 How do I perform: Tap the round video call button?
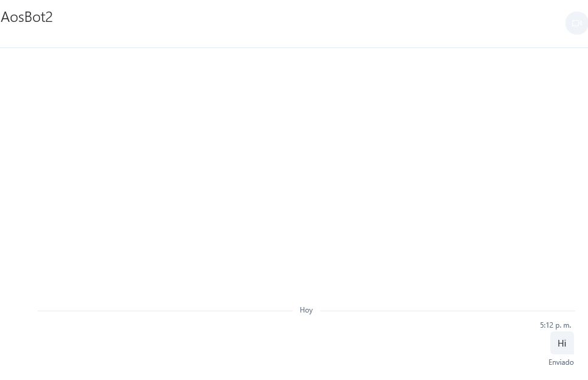[x=576, y=23]
